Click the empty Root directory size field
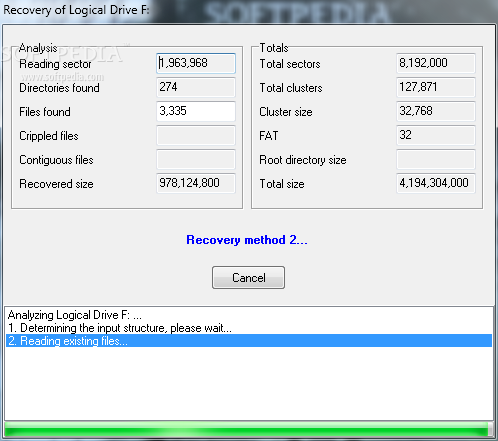Viewport: 498px width, 441px height. point(436,159)
